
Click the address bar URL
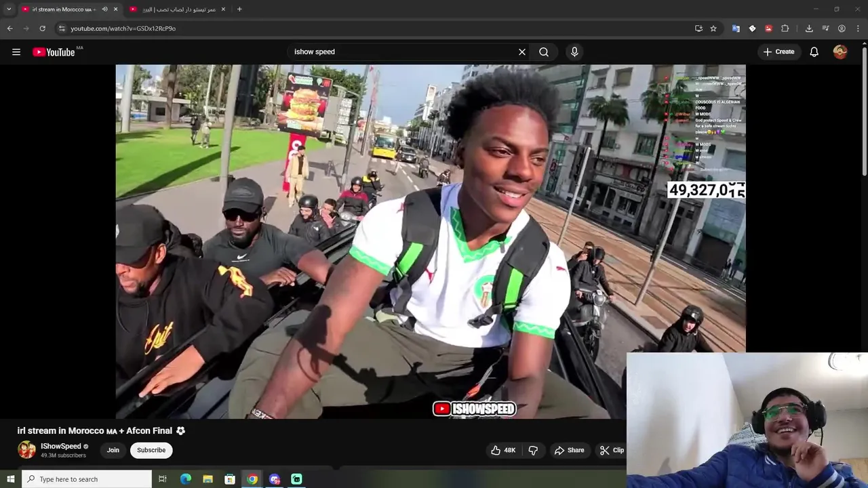click(123, 28)
